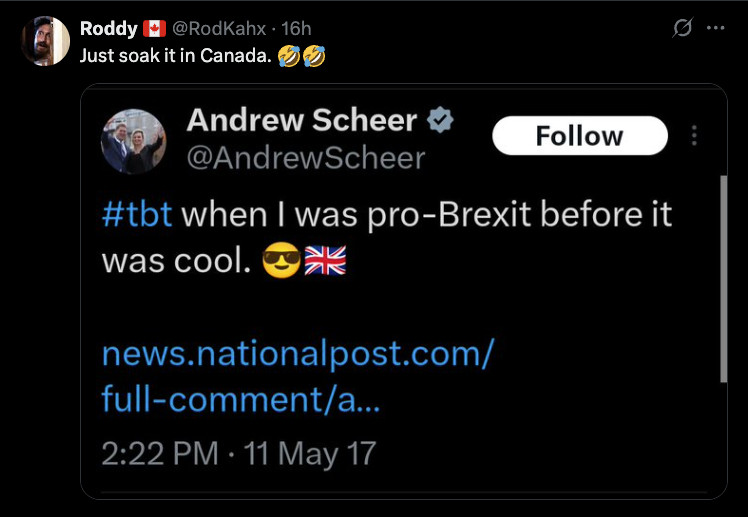Click the 16h timestamp on the post
Viewport: 748px width, 517px height.
[x=296, y=29]
